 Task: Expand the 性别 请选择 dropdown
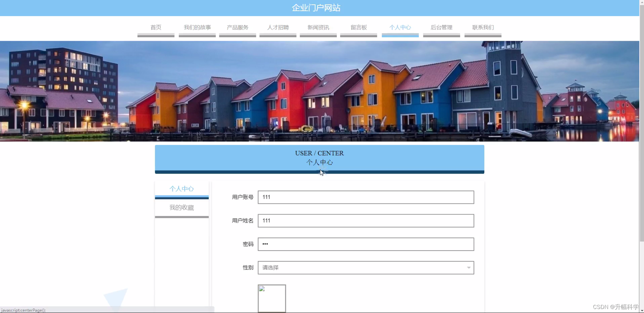pos(365,267)
